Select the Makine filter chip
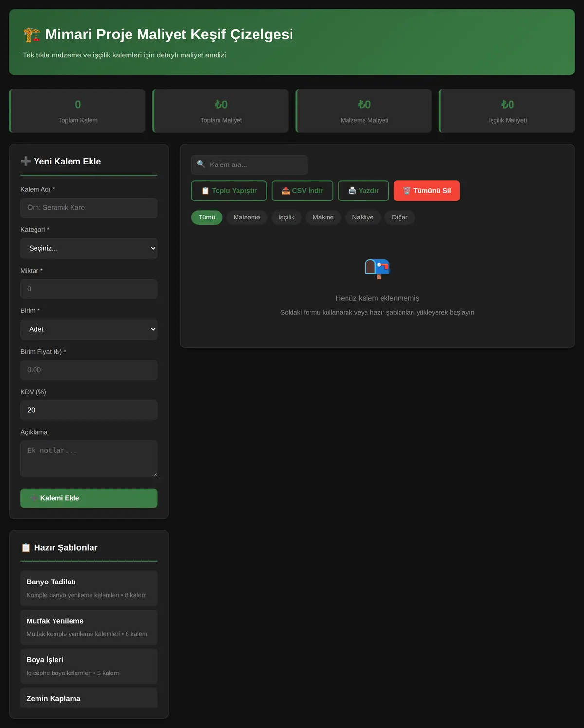Viewport: 584px width, 728px height. (323, 218)
